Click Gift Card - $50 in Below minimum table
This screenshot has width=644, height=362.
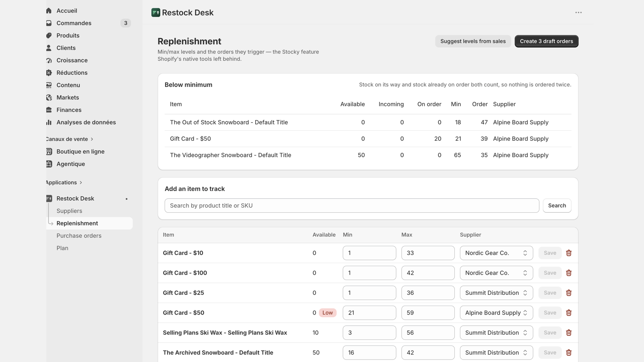pos(190,139)
